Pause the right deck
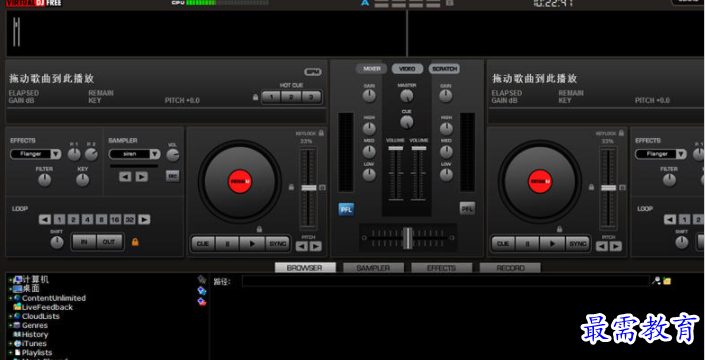 click(x=527, y=244)
